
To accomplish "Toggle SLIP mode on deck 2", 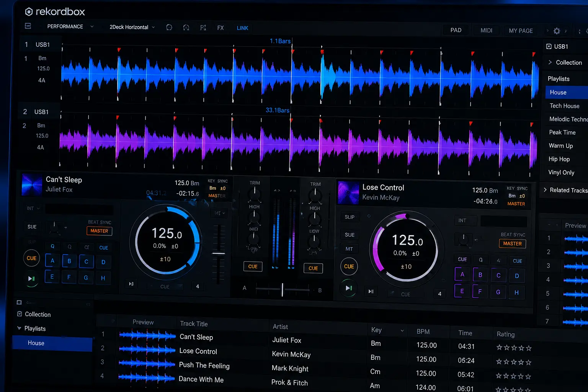I will click(350, 217).
